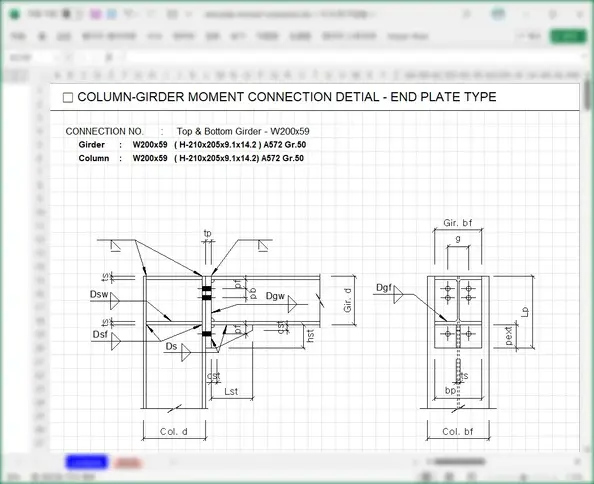The height and width of the screenshot is (484, 594).
Task: Click the horizontal scrollbar thumb
Action: [x=460, y=461]
